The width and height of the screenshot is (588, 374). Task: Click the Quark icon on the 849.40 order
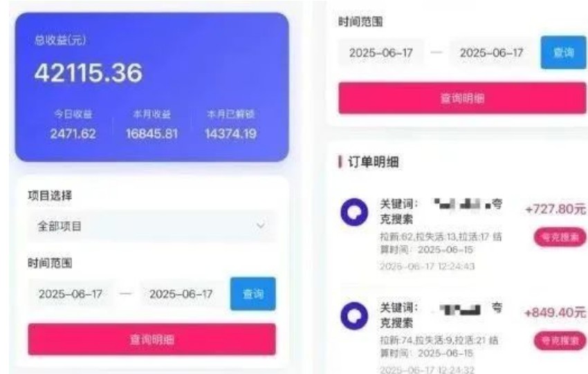(354, 315)
